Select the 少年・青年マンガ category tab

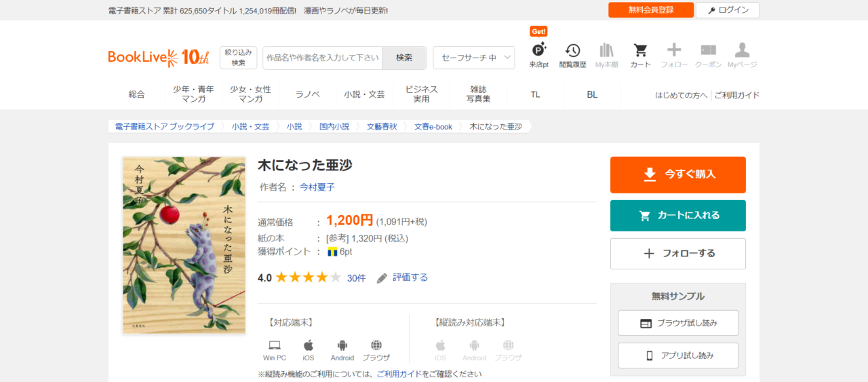pos(193,94)
